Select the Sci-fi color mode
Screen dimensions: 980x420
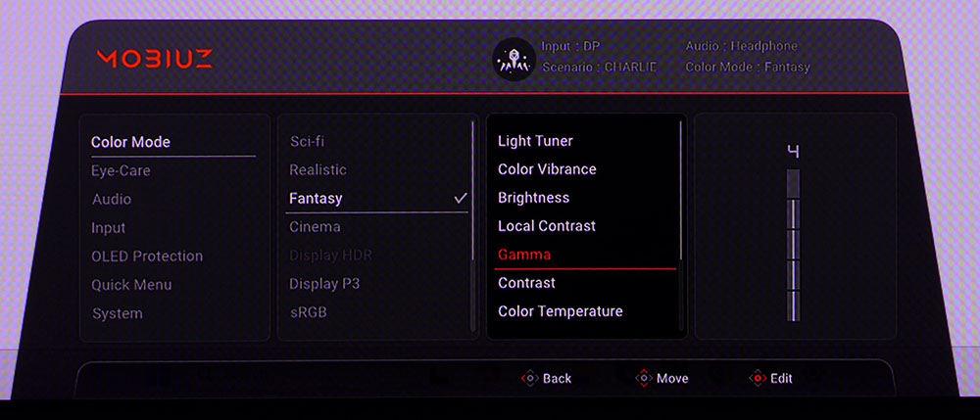(308, 141)
